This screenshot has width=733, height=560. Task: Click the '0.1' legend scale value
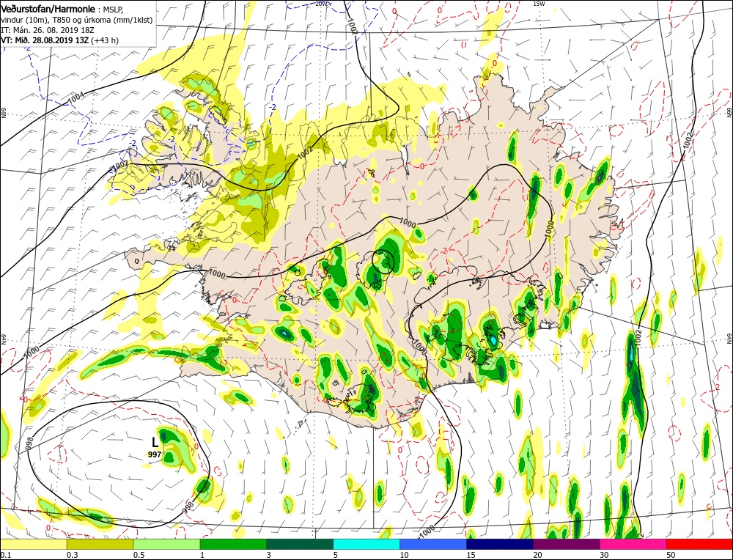[6, 554]
